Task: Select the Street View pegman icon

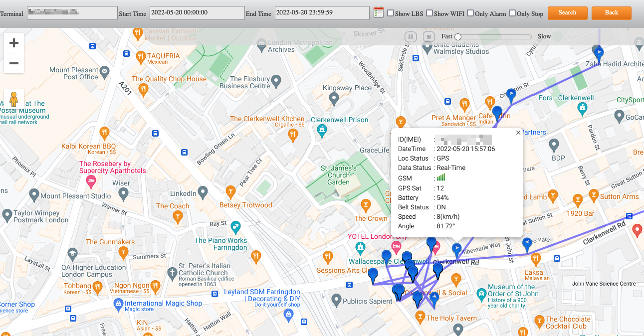Action: [x=14, y=99]
